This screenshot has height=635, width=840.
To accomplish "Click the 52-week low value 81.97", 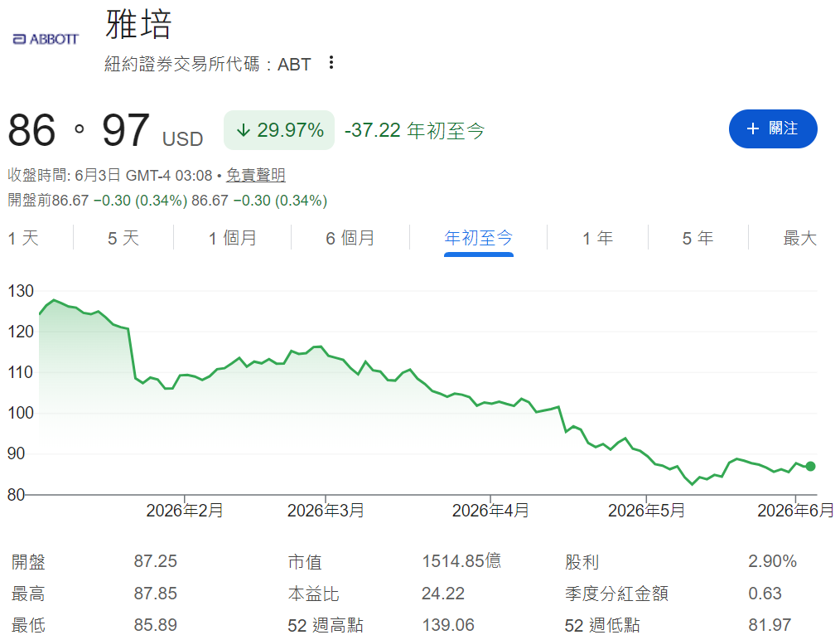I will coord(770,625).
